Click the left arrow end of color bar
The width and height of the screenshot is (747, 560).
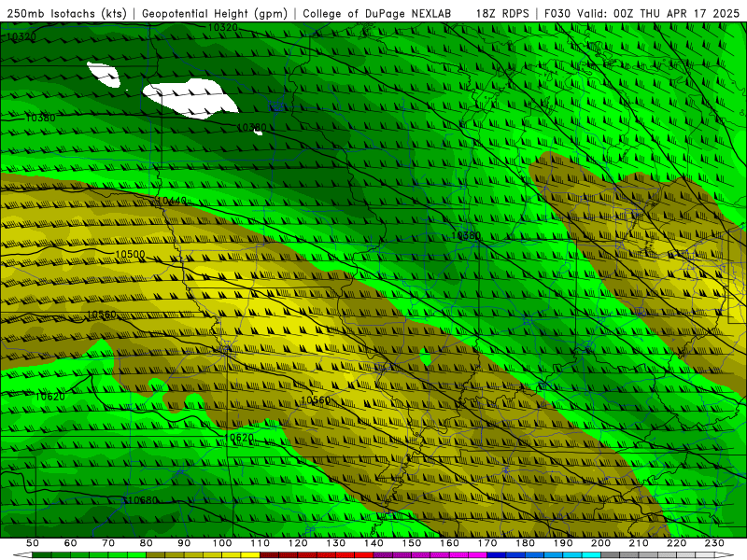(22, 554)
